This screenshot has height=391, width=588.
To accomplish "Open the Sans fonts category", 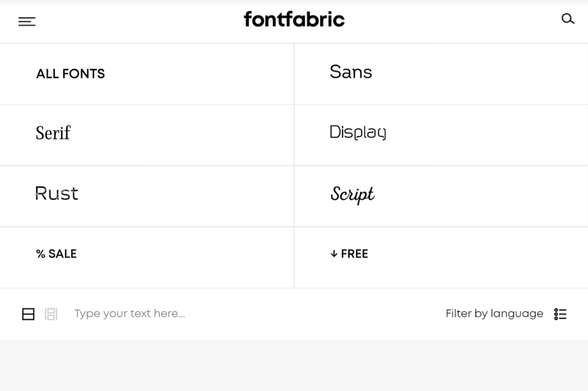I will point(351,73).
